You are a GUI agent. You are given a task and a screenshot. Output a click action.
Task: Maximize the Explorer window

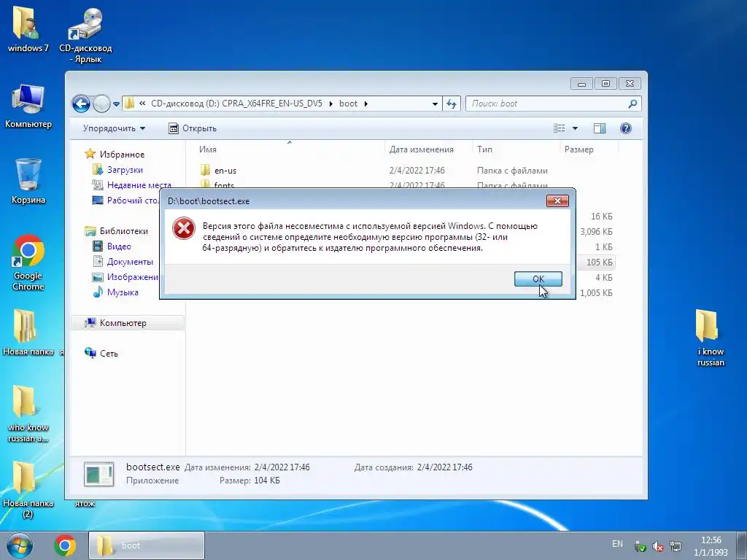(605, 84)
